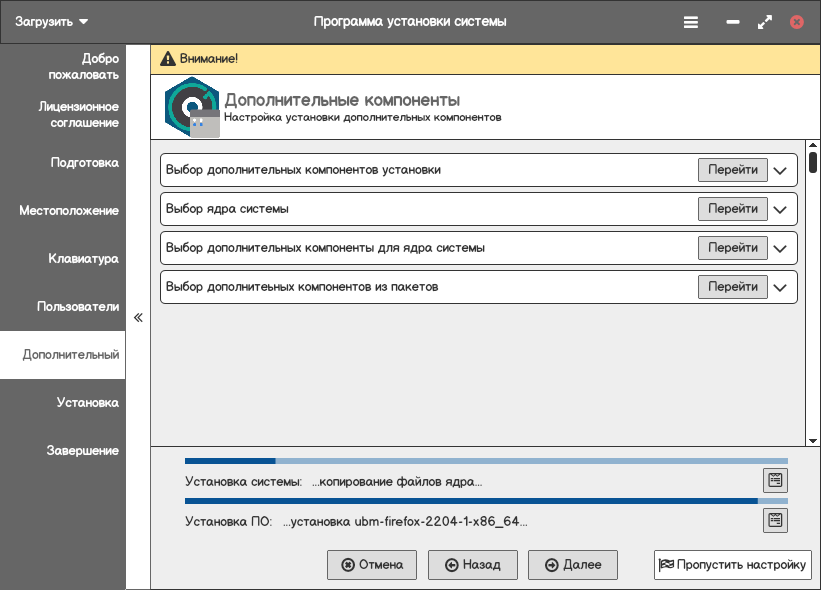Click the software installation log icon
The height and width of the screenshot is (590, 821).
pos(775,520)
